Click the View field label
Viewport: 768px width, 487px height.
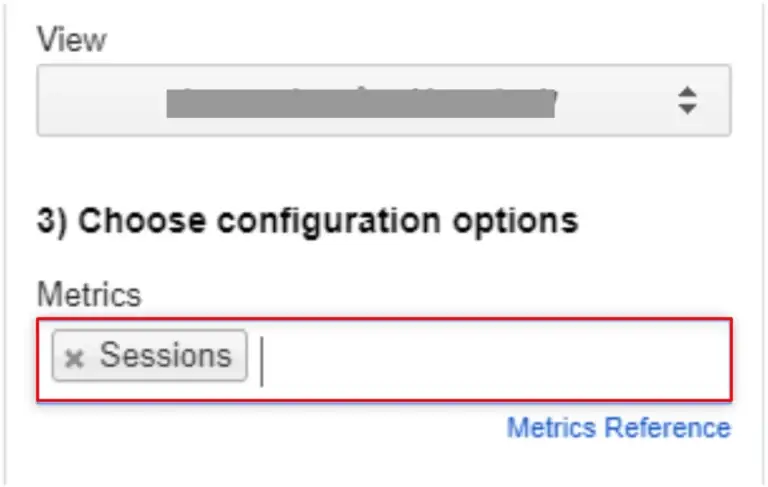click(71, 40)
